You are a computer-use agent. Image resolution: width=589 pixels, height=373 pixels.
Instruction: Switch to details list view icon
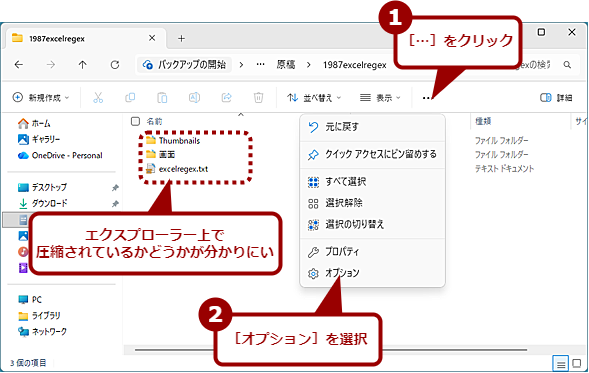560,363
